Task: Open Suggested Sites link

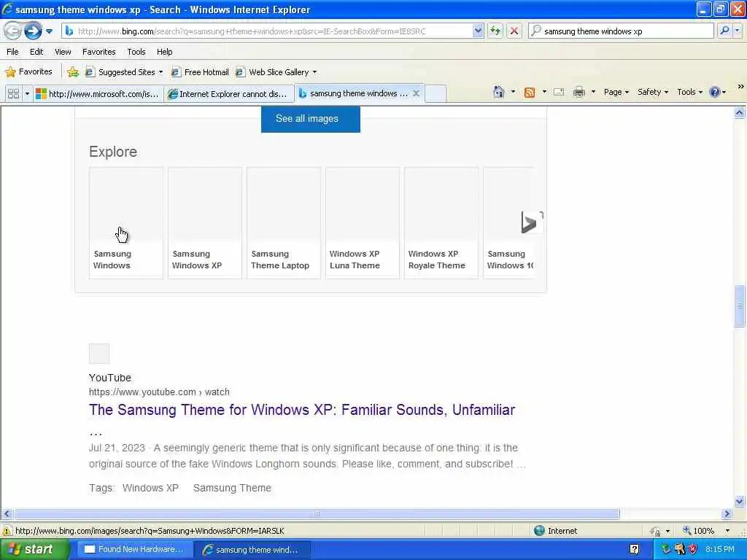Action: pos(121,72)
